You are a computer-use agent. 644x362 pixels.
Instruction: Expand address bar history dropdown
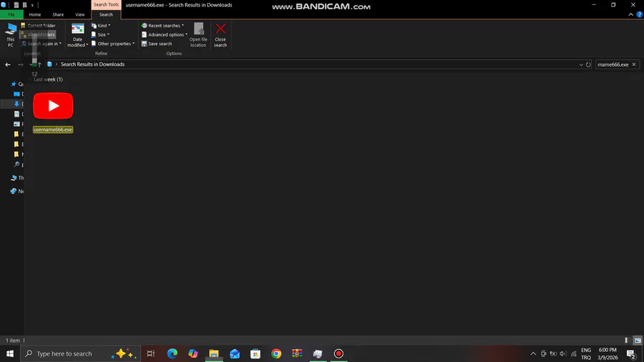click(581, 64)
